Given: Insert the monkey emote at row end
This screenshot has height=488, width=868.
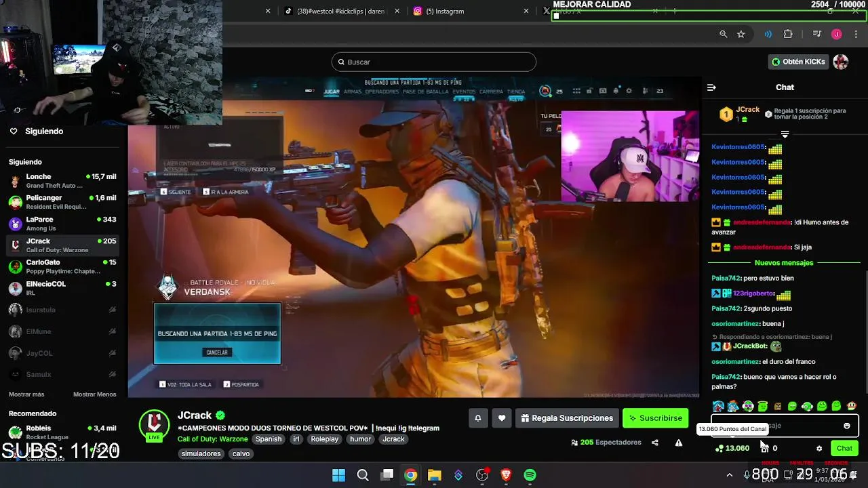Looking at the screenshot, I should [852, 407].
